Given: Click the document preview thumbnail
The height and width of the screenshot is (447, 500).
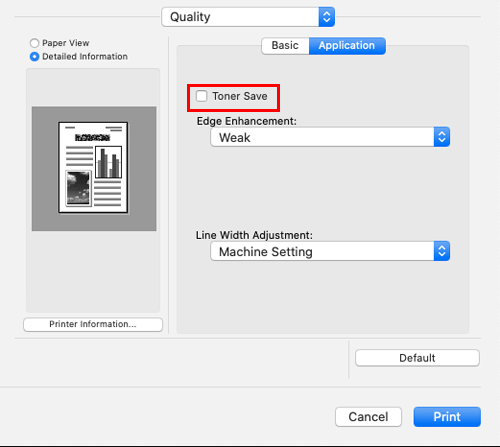Looking at the screenshot, I should pos(93,168).
